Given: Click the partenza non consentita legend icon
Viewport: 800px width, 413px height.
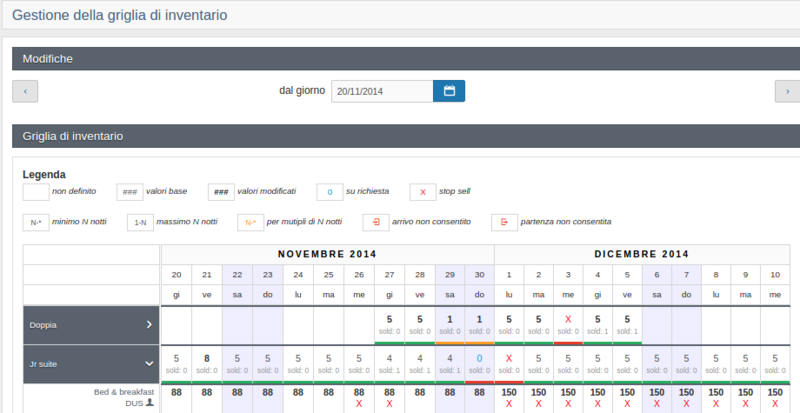Looking at the screenshot, I should 504,222.
